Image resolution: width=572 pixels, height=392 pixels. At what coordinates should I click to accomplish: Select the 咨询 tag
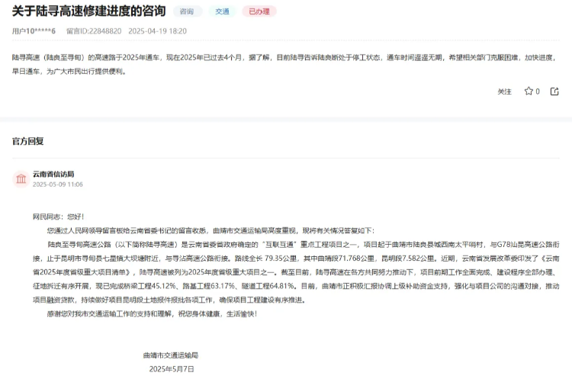[188, 11]
